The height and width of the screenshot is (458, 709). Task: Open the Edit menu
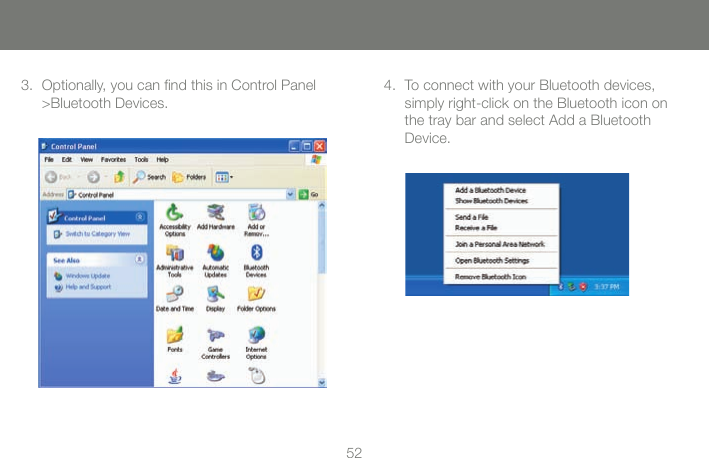click(x=67, y=160)
